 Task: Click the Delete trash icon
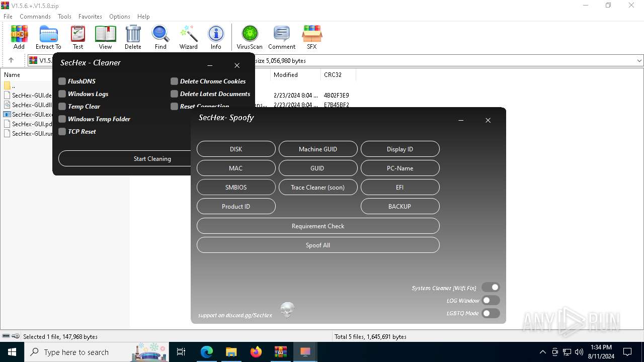coord(133,37)
